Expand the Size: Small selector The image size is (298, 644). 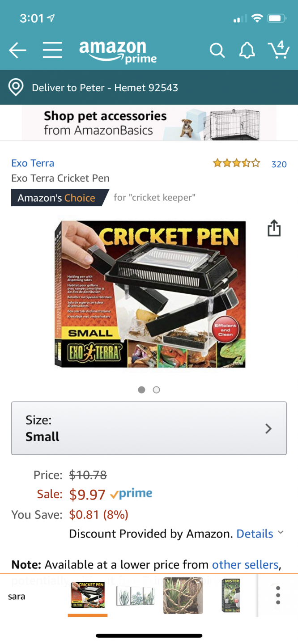pos(149,428)
